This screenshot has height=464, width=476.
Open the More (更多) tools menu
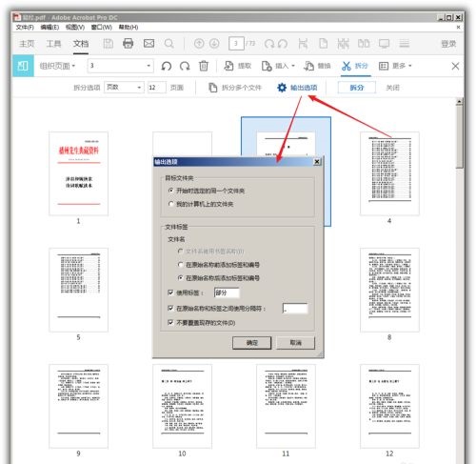(x=395, y=66)
